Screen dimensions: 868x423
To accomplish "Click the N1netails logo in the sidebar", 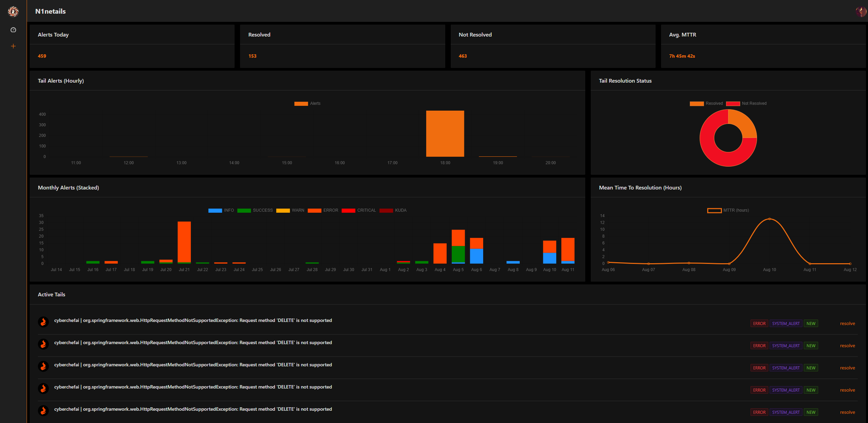I will pyautogui.click(x=13, y=11).
